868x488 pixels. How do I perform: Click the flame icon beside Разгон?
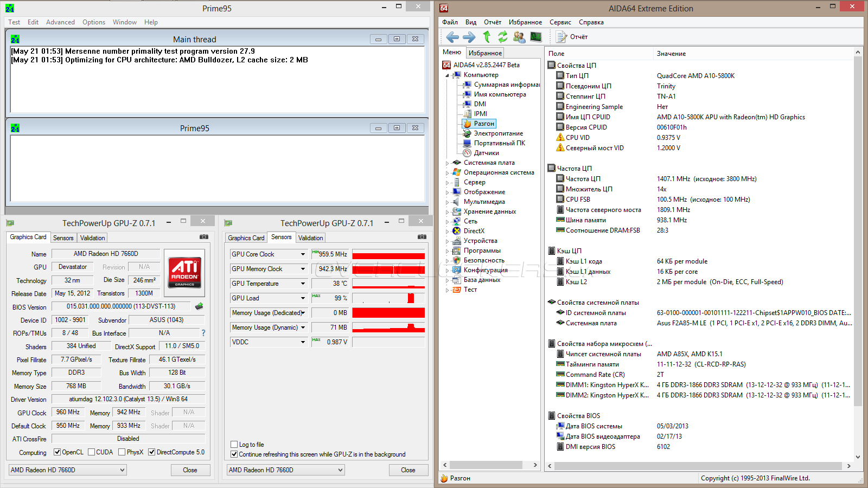(467, 124)
